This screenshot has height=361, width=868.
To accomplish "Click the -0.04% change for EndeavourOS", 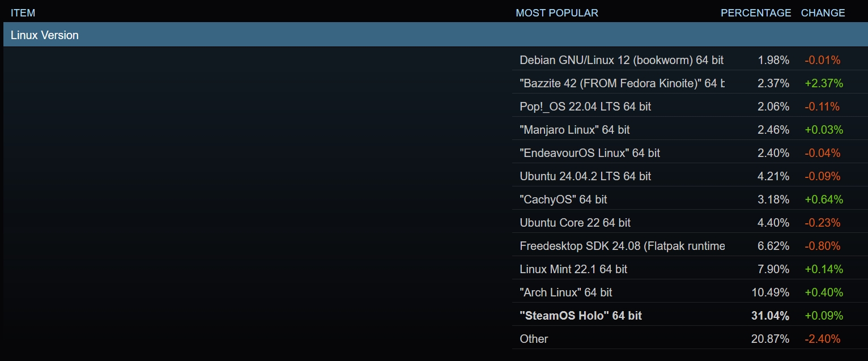I will (x=823, y=153).
